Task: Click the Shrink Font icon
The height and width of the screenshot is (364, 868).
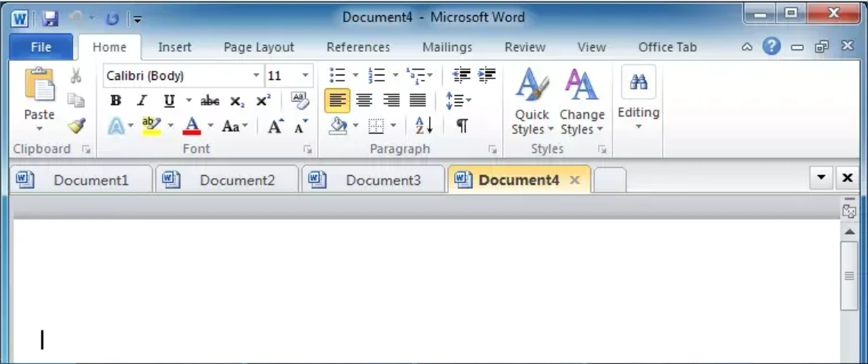Action: tap(300, 126)
